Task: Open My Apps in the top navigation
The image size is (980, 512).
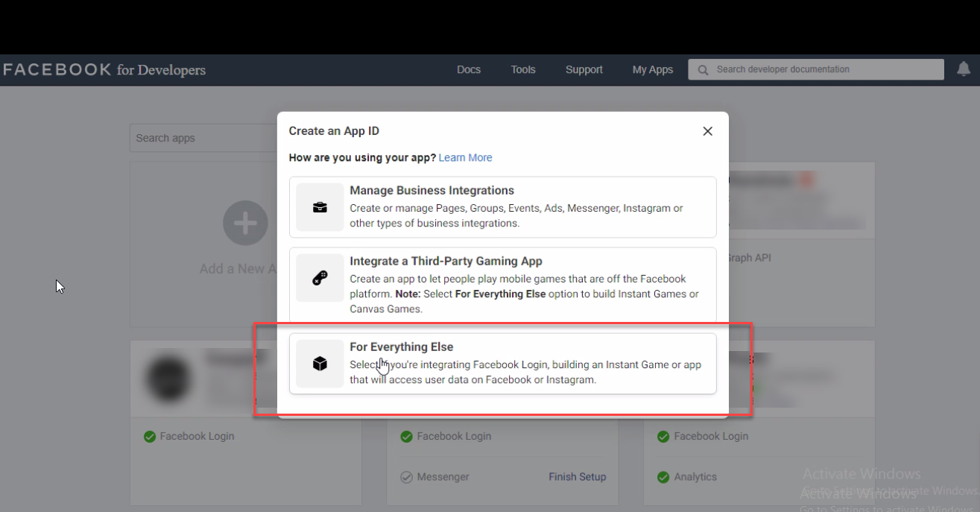Action: (653, 69)
